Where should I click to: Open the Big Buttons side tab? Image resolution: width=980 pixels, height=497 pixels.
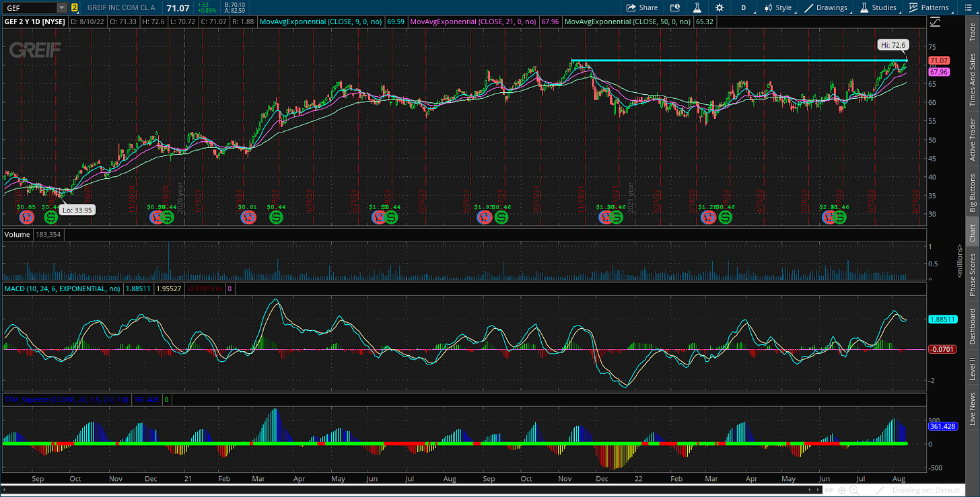(x=972, y=194)
